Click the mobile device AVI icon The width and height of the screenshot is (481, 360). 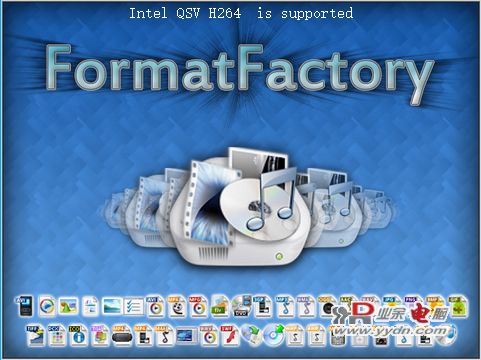(25, 305)
